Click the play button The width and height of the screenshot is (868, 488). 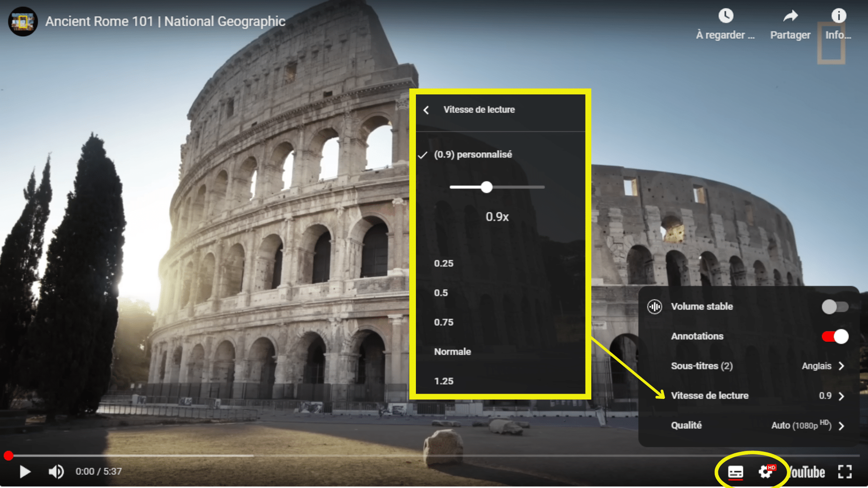(x=25, y=472)
